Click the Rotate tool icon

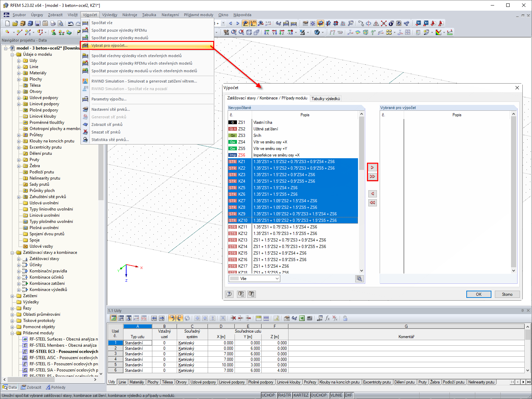(368, 23)
